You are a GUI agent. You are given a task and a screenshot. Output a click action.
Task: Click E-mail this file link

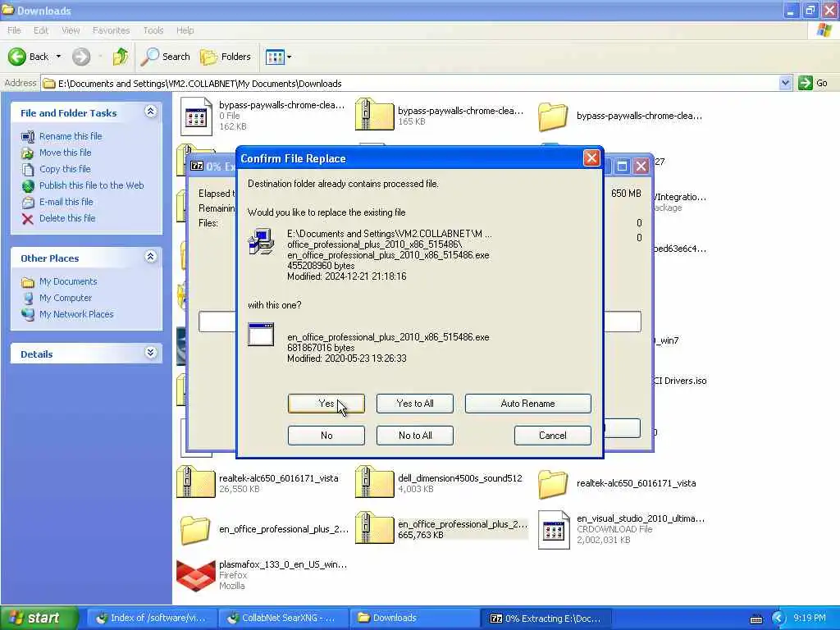[x=66, y=202]
